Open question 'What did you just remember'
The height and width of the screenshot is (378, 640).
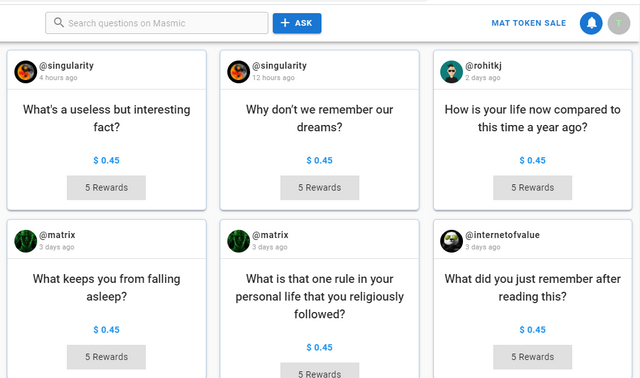tap(533, 288)
